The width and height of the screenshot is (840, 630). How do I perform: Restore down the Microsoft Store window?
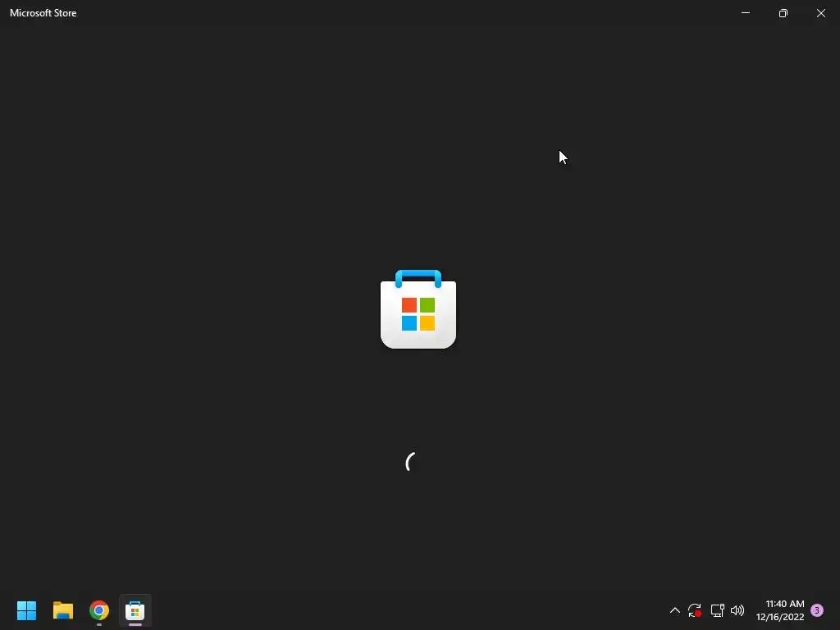[783, 13]
